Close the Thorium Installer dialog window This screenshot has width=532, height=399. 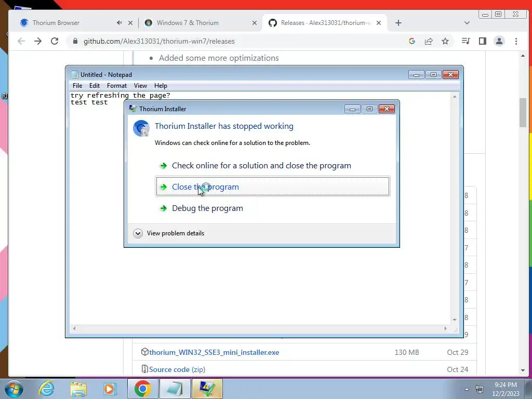click(x=387, y=109)
